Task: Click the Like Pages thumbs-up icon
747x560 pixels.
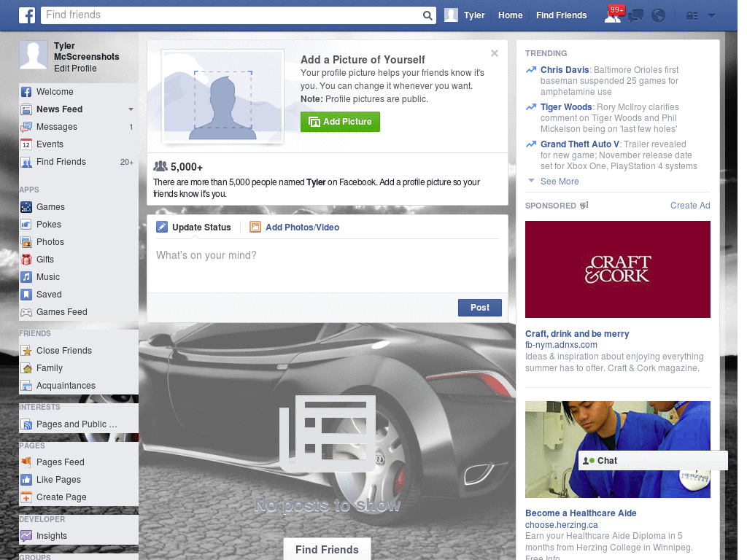Action: coord(26,480)
